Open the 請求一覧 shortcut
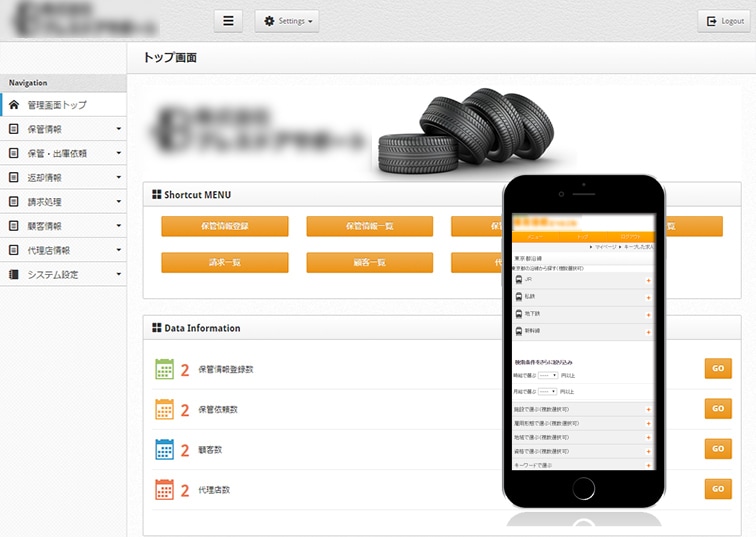Viewport: 756px width, 537px height. point(225,263)
